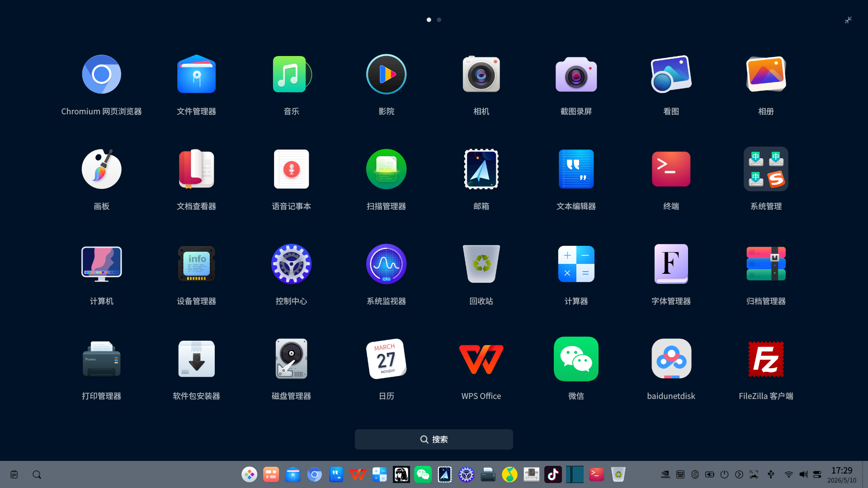Click the printer icon in the dock
The image size is (868, 488).
coord(488,474)
